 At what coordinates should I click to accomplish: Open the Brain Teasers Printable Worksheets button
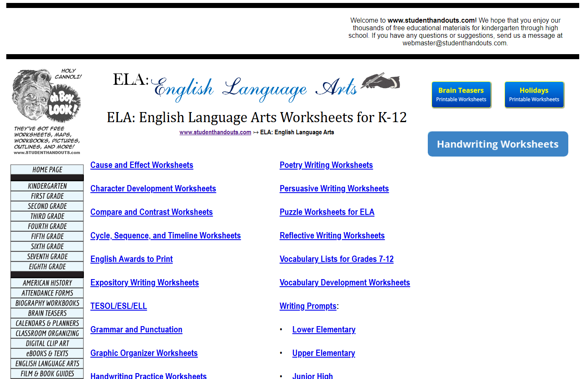[x=461, y=95]
